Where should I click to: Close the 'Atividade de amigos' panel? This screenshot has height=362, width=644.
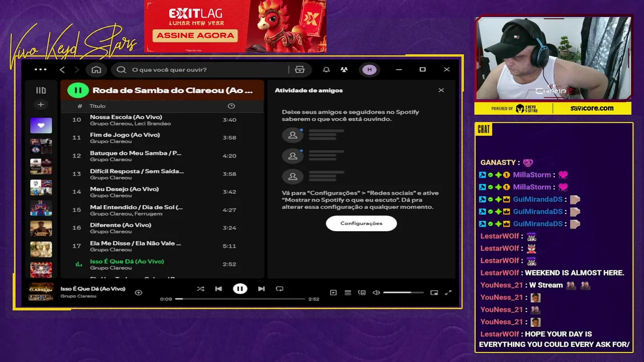[441, 90]
